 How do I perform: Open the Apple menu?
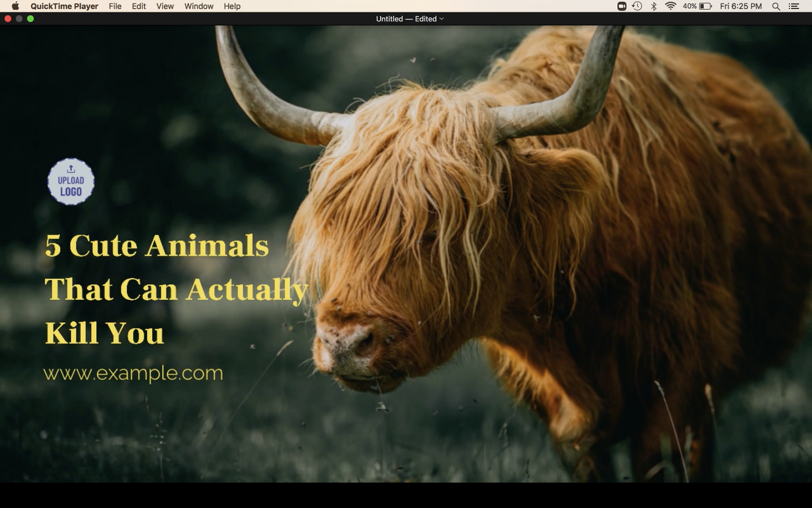click(15, 6)
